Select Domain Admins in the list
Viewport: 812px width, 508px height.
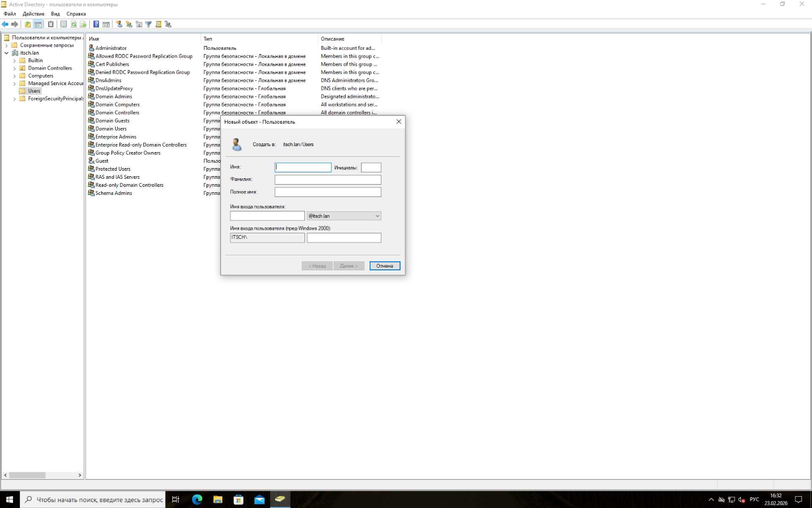113,96
